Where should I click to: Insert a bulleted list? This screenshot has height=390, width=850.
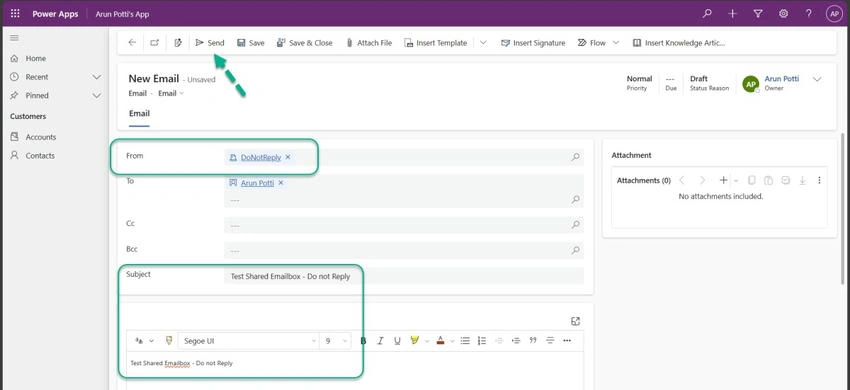[465, 341]
